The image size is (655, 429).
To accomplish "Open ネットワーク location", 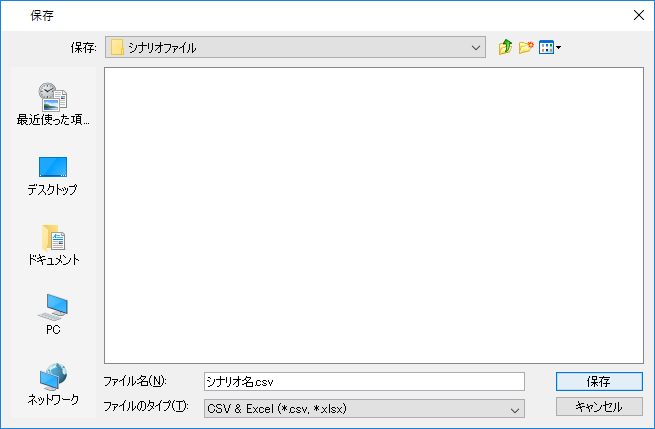I will pos(53,384).
